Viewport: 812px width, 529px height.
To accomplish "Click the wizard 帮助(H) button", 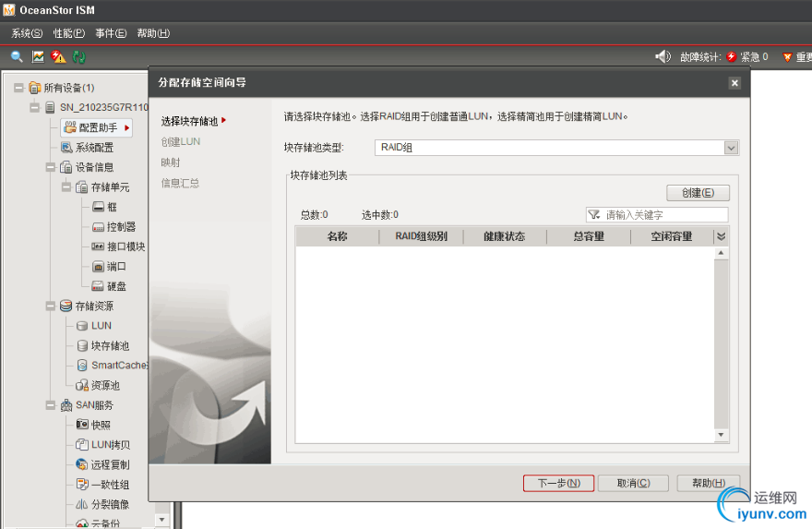I will 709,483.
